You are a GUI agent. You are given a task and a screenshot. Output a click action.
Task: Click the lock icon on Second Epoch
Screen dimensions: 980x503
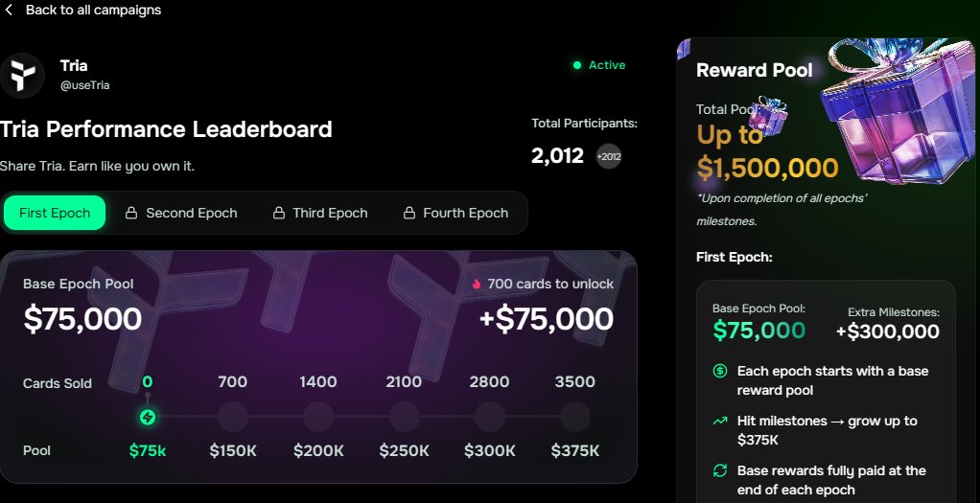click(131, 213)
